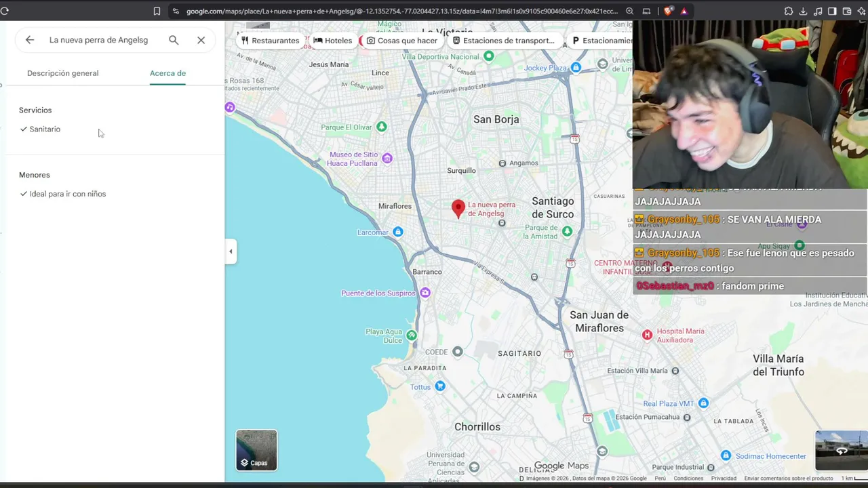Image resolution: width=868 pixels, height=488 pixels.
Task: Click the Tottus store marker
Action: pyautogui.click(x=440, y=386)
